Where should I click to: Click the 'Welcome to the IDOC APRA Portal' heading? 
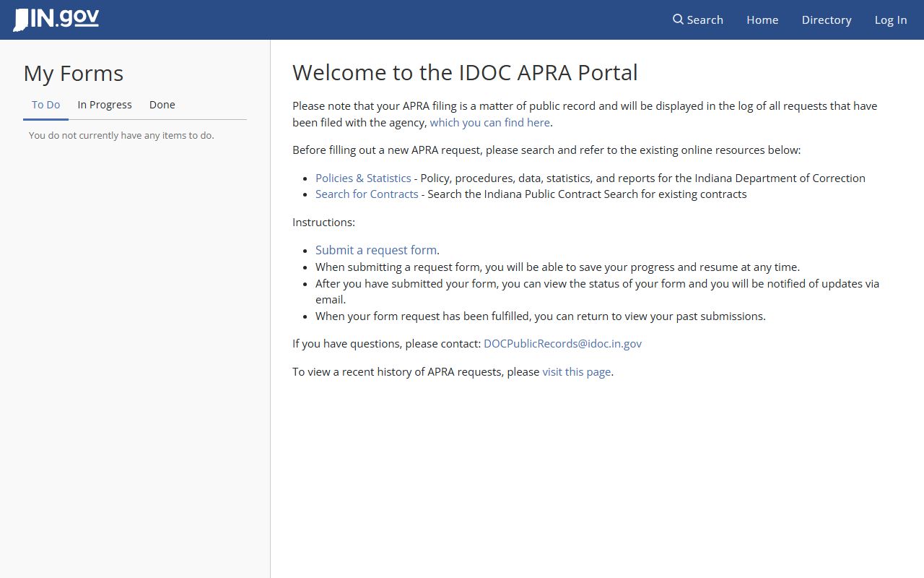465,72
